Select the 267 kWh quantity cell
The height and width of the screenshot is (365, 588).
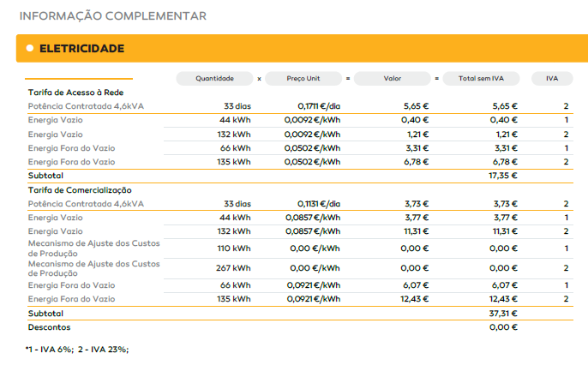tap(234, 268)
